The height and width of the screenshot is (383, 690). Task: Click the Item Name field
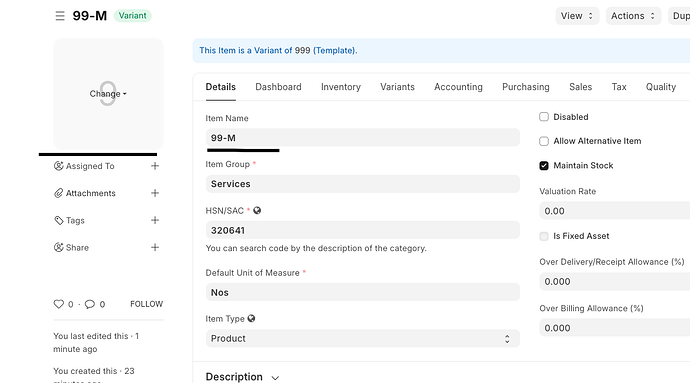point(363,138)
